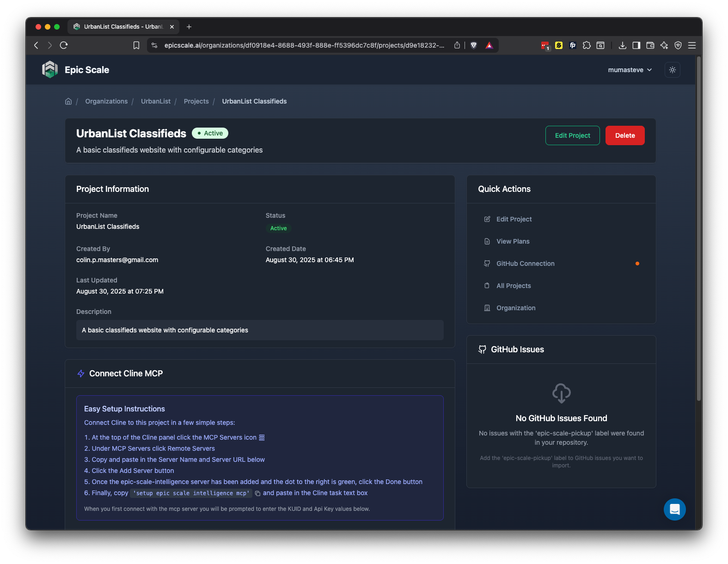This screenshot has width=728, height=564.
Task: Open browser downloads
Action: click(x=623, y=45)
